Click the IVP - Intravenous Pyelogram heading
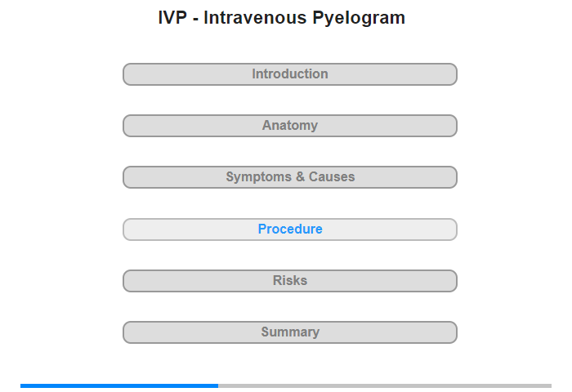The height and width of the screenshot is (392, 572). [282, 18]
